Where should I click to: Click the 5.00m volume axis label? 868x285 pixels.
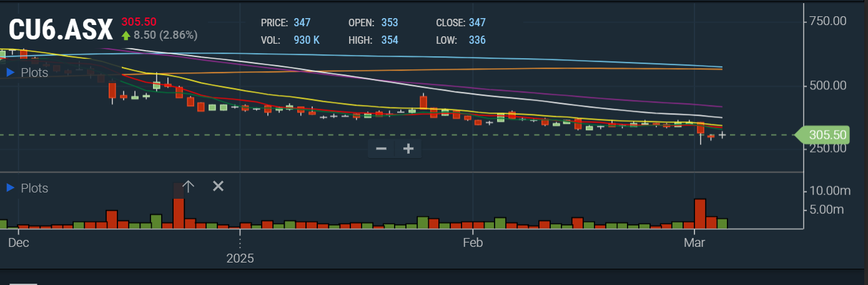827,209
